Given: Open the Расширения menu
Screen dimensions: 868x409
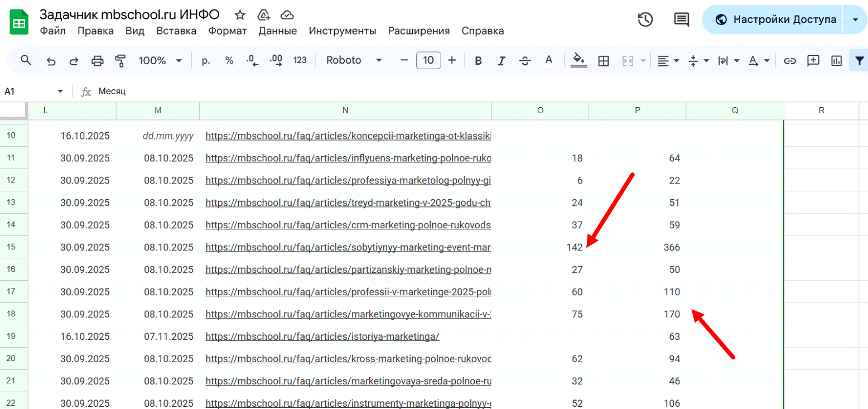Looking at the screenshot, I should [x=419, y=31].
